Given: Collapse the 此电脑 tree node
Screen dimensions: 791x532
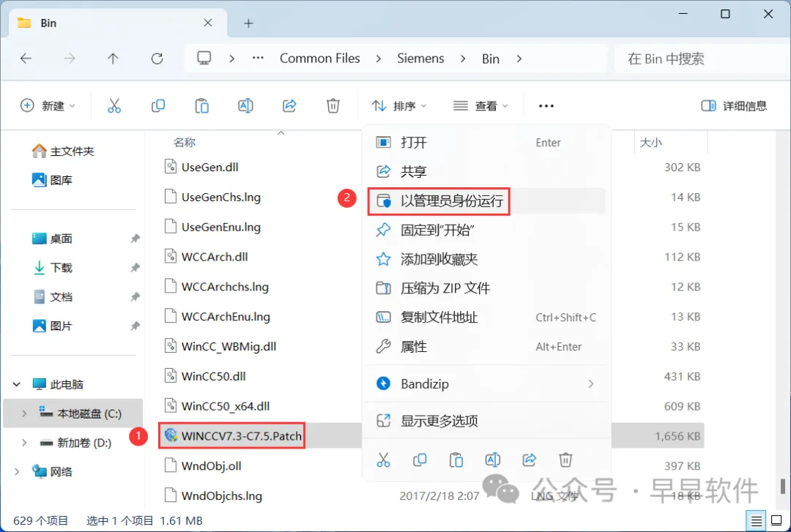Looking at the screenshot, I should coord(17,384).
